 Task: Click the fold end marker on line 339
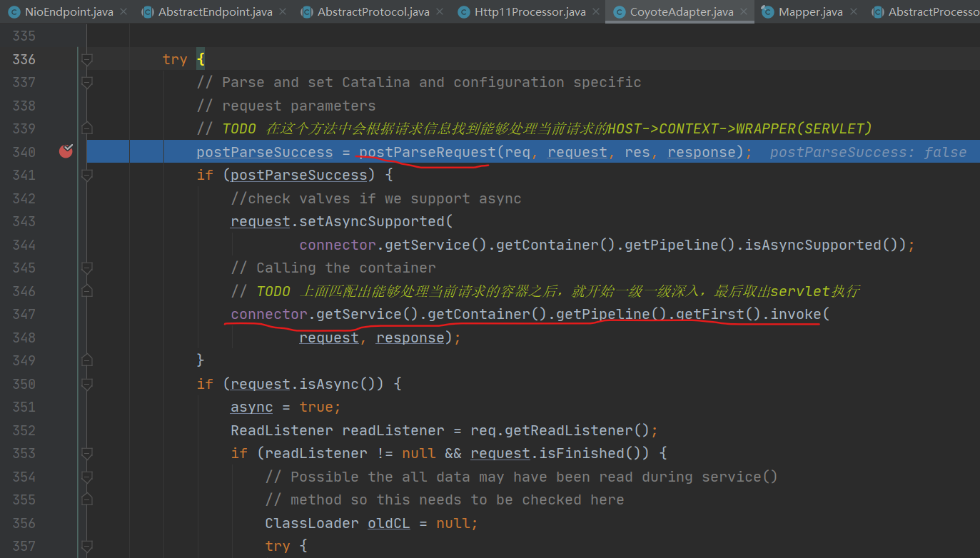pyautogui.click(x=87, y=128)
